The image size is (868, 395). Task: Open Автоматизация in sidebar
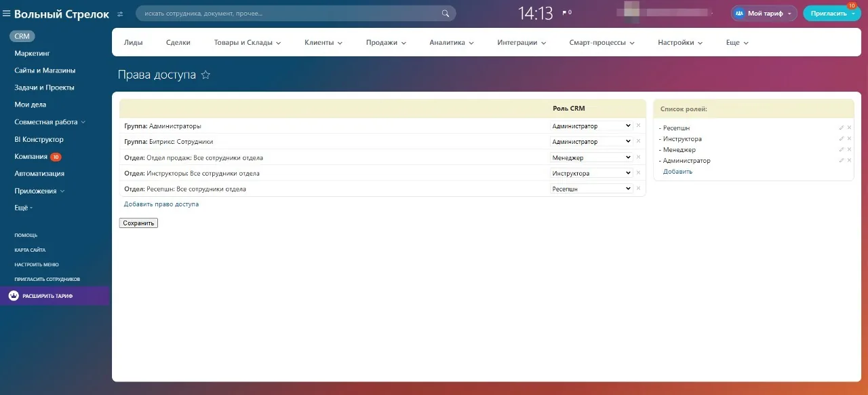[39, 174]
